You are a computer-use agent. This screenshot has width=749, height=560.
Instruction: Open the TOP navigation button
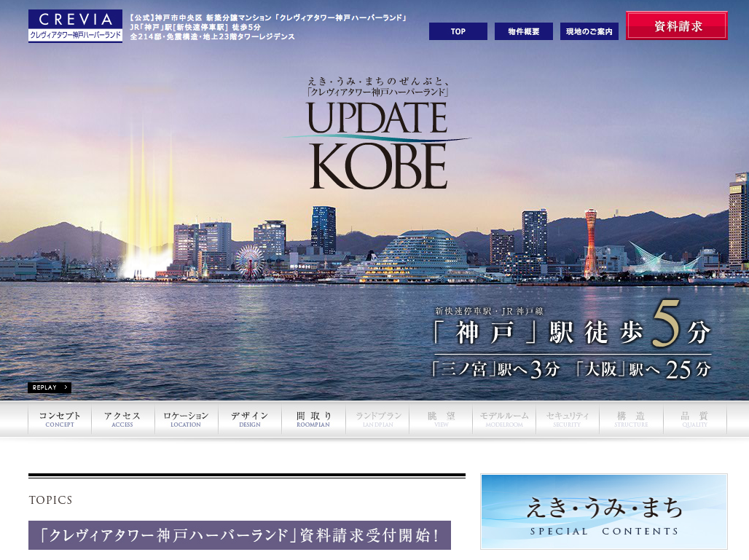click(458, 31)
